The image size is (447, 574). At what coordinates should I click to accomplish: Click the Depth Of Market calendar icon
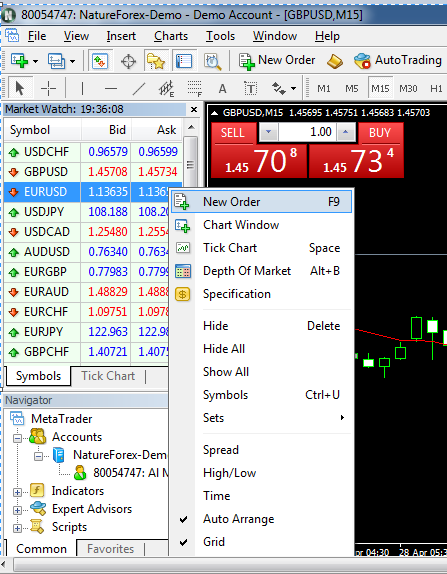[x=183, y=271]
